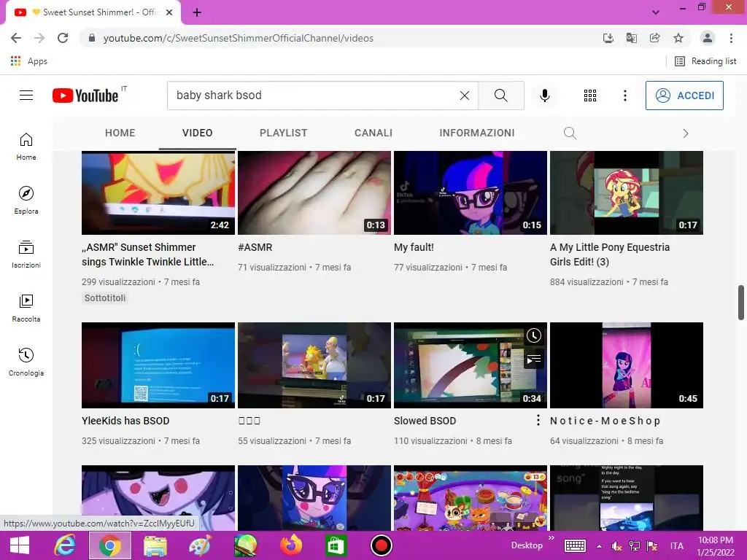Image resolution: width=747 pixels, height=560 pixels.
Task: Click the ACCEDI sign-in button
Action: 684,96
